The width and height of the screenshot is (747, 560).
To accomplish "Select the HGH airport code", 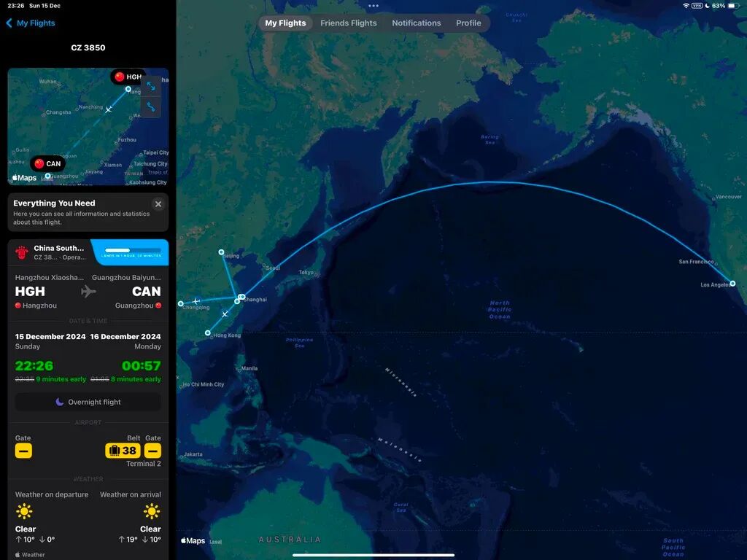I will point(30,291).
